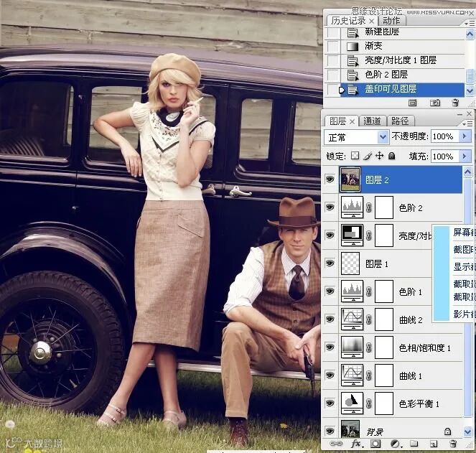This screenshot has height=453, width=476.
Task: Switch to the 历史记录 tab
Action: [348, 21]
